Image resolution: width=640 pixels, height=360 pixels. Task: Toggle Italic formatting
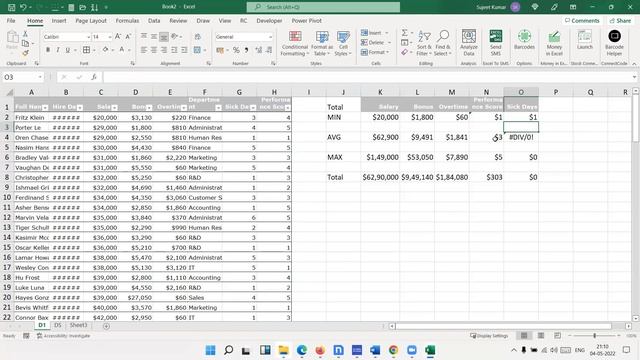click(x=58, y=50)
